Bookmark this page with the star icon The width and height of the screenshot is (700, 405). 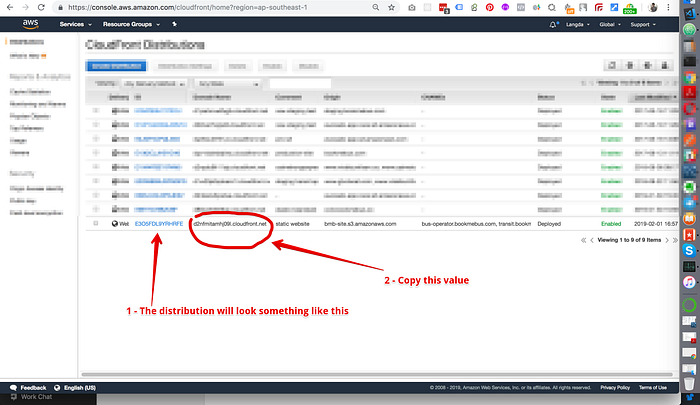point(392,8)
